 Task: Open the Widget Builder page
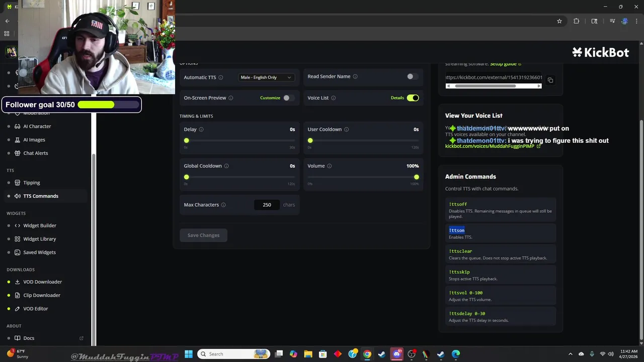pos(39,226)
